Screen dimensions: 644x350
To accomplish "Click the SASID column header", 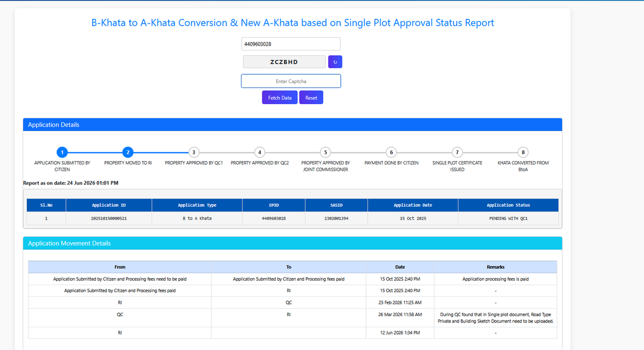I will [x=336, y=205].
